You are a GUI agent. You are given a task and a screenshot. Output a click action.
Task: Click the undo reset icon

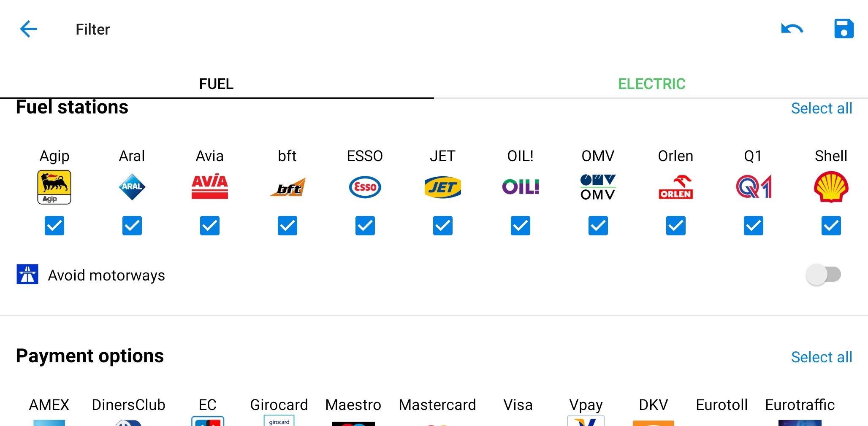[x=792, y=29]
